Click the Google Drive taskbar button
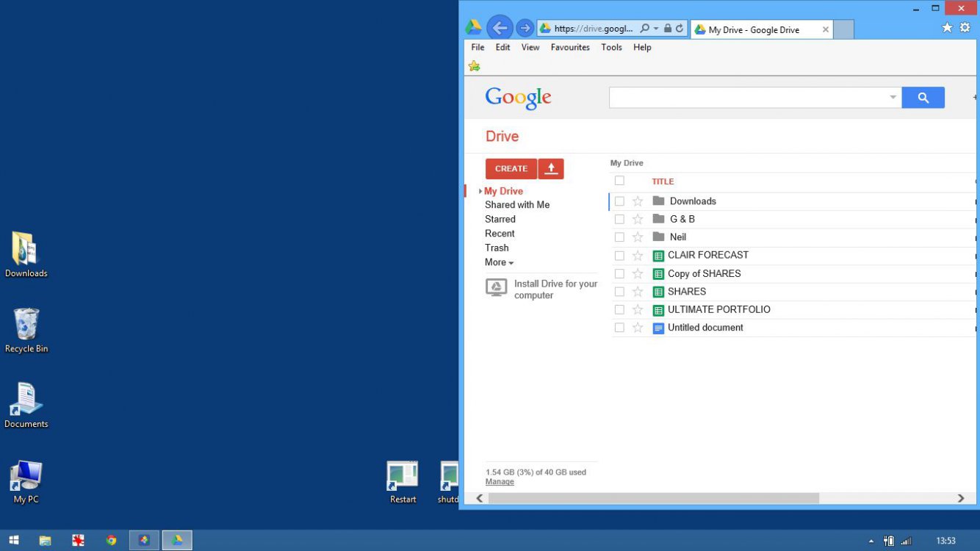This screenshot has width=980, height=551. (x=177, y=541)
